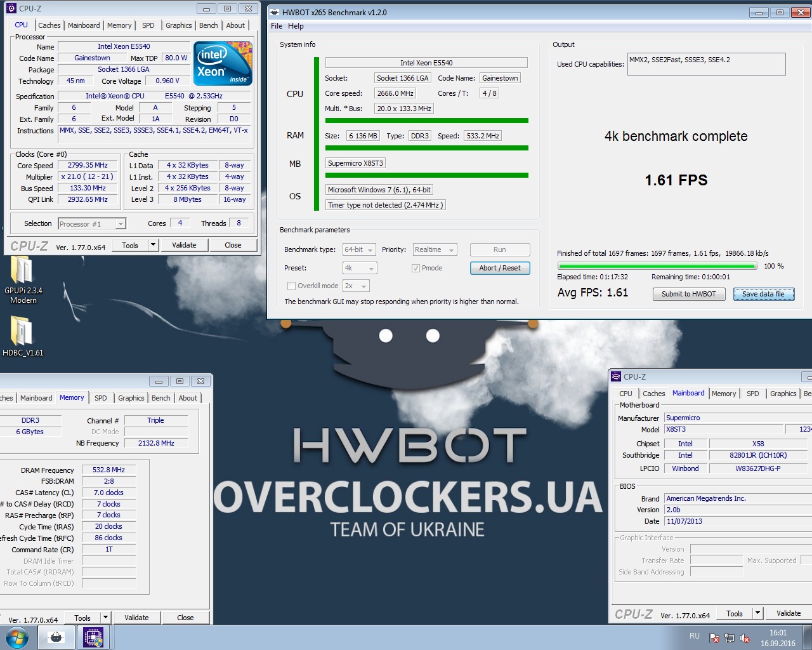Click the RU language indicator
This screenshot has width=812, height=650.
(695, 636)
